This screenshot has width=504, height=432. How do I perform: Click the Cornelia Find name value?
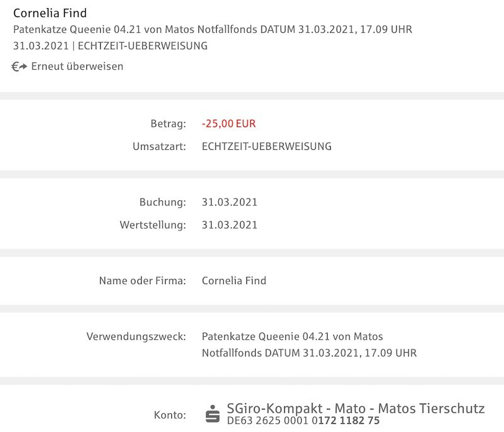point(234,281)
